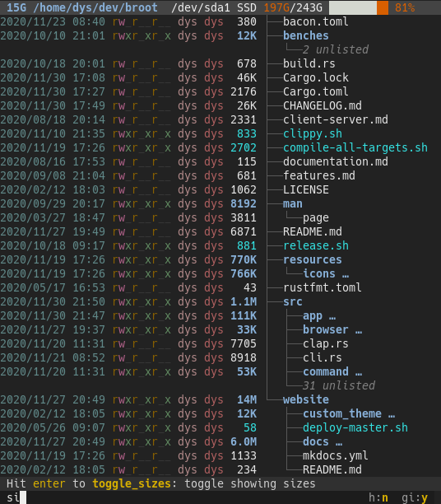Select documentation.md file
This screenshot has width=441, height=504.
coord(336,161)
